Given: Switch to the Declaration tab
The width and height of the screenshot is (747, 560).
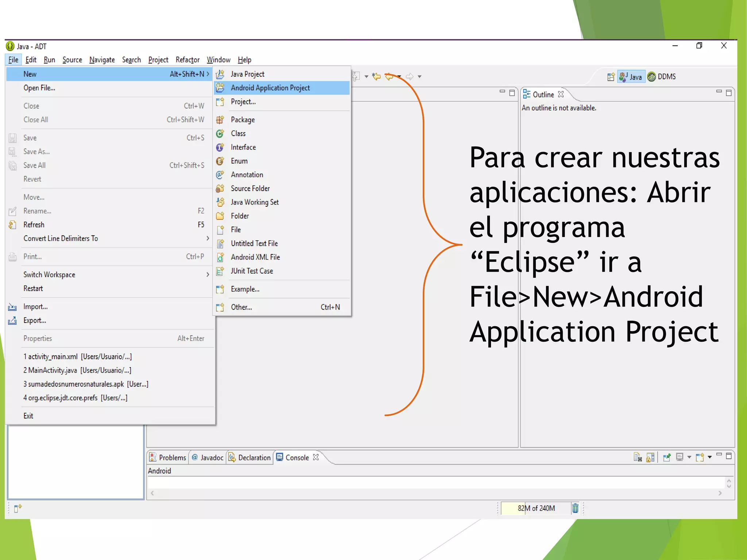Looking at the screenshot, I should click(250, 458).
